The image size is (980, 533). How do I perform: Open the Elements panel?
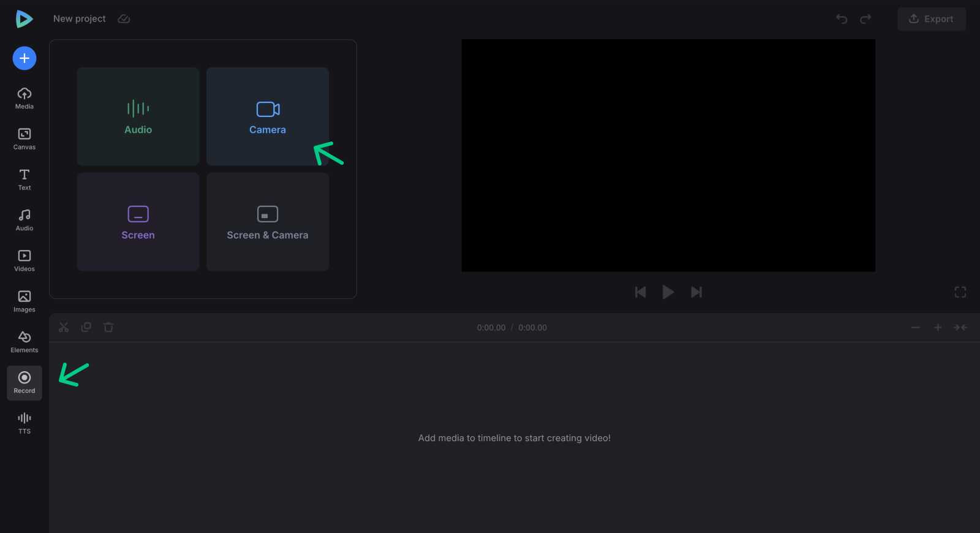(x=24, y=342)
